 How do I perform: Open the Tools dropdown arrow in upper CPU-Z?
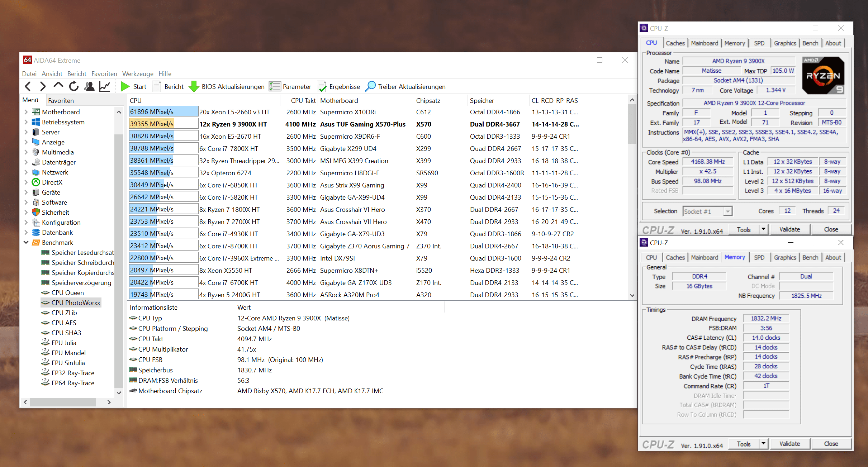pyautogui.click(x=763, y=229)
